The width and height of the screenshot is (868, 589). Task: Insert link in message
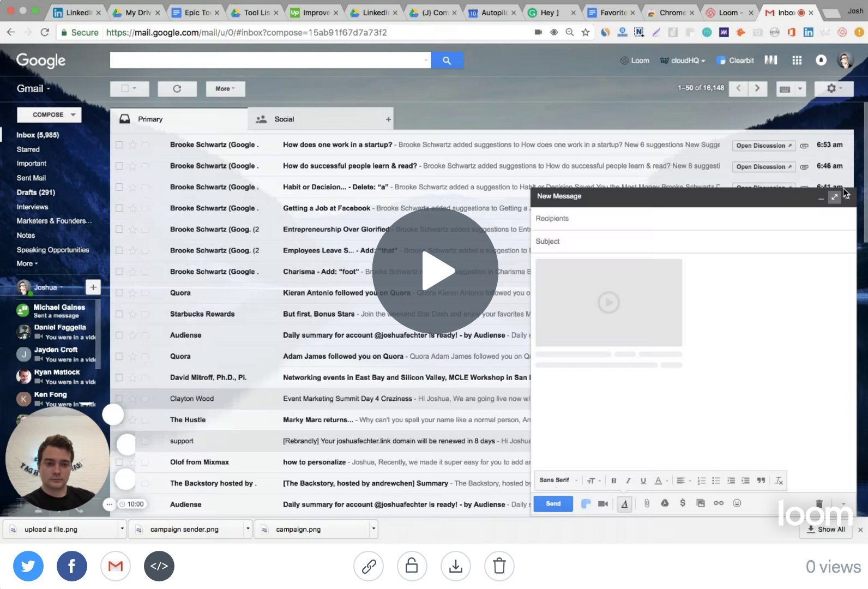point(719,503)
